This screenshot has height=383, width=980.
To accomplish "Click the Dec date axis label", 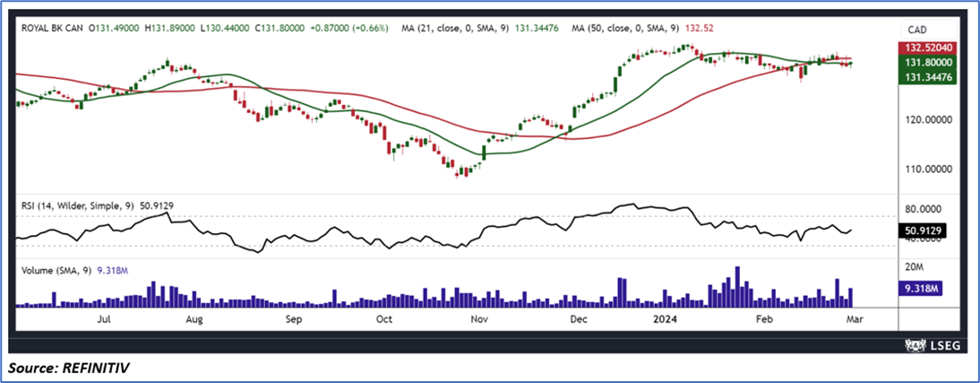I will pos(579,318).
